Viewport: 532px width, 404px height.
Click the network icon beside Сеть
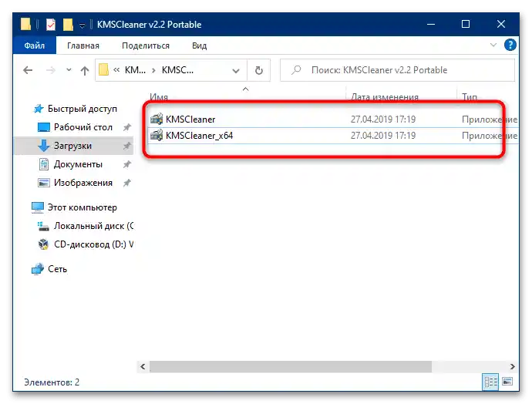click(x=38, y=269)
